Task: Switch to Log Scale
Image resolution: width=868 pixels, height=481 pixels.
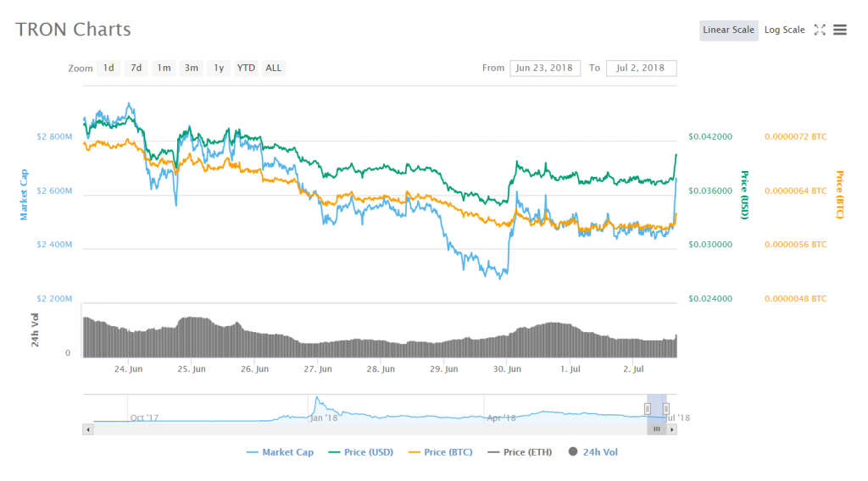Action: [784, 30]
